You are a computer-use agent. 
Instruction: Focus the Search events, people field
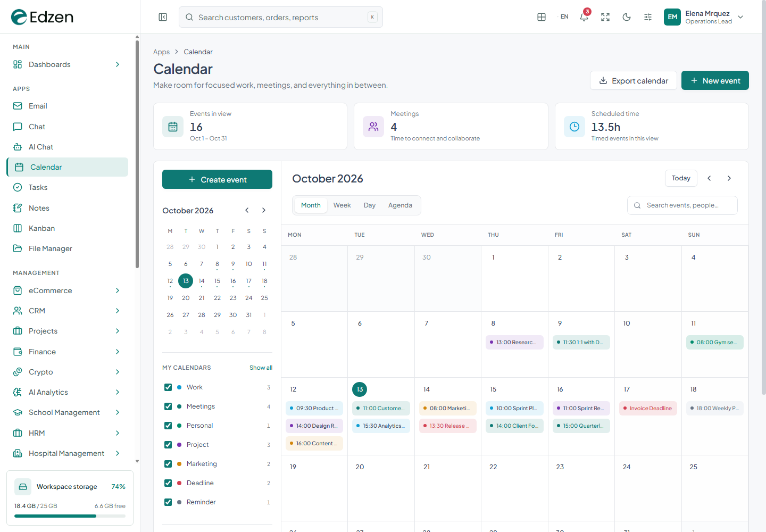(x=682, y=205)
